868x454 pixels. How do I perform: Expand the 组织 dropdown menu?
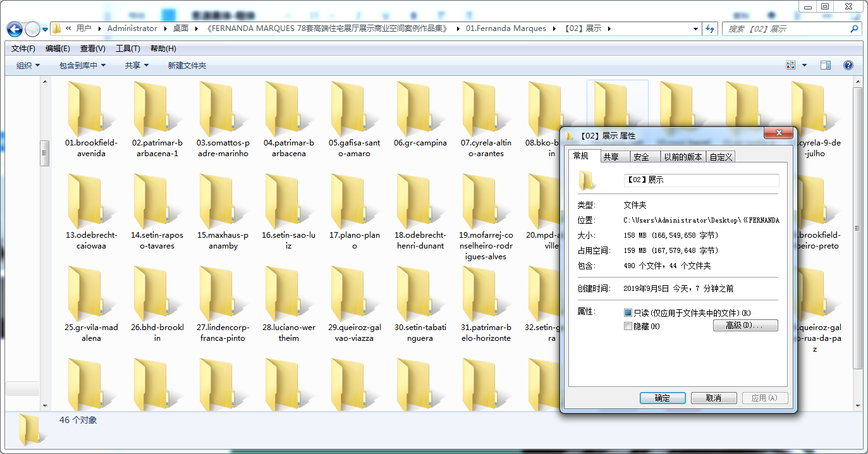28,65
